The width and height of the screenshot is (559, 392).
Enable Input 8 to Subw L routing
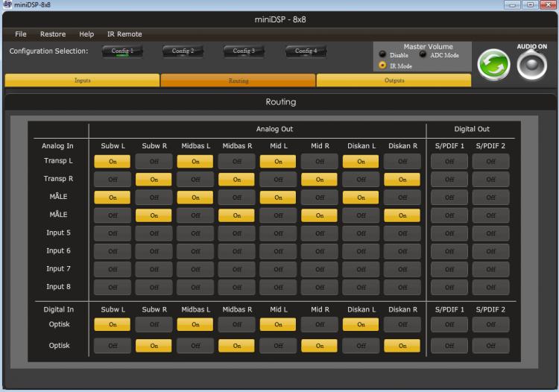[x=113, y=287]
